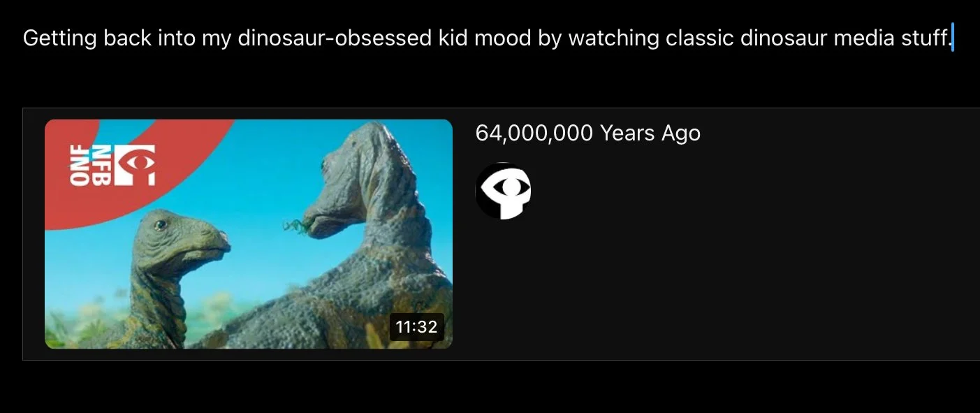The image size is (980, 413).
Task: Play the dinosaur video thumbnail
Action: pos(249,234)
